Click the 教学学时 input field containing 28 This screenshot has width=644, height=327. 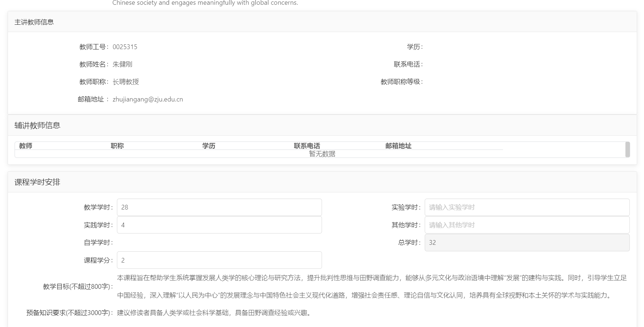click(x=219, y=207)
